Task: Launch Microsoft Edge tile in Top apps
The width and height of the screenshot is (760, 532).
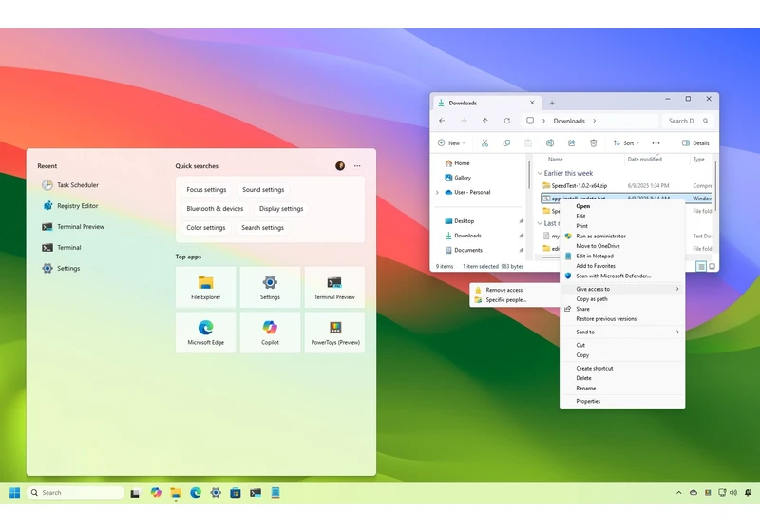Action: [x=205, y=332]
